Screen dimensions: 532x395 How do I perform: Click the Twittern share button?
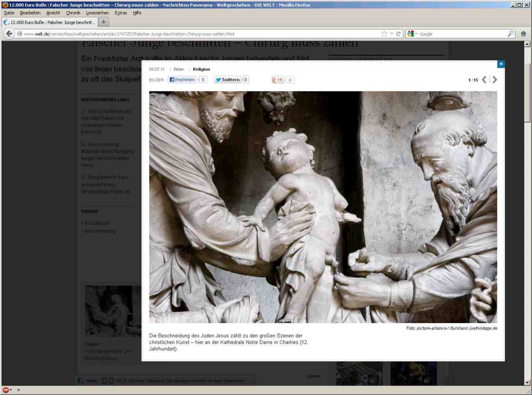click(x=228, y=80)
